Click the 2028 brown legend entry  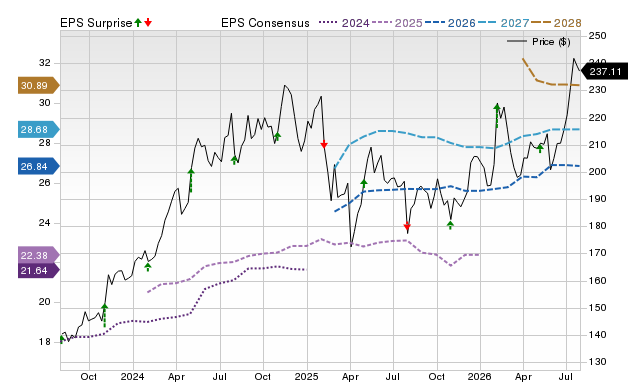tap(556, 23)
